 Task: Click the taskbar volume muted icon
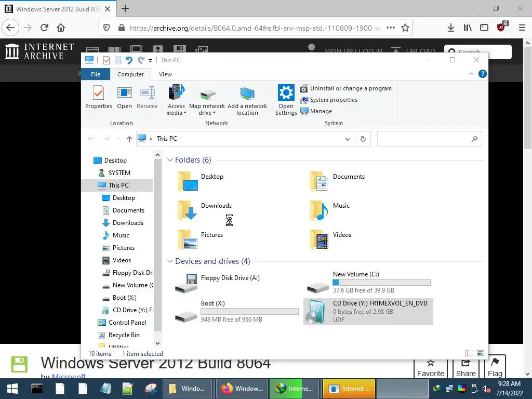[x=486, y=389]
